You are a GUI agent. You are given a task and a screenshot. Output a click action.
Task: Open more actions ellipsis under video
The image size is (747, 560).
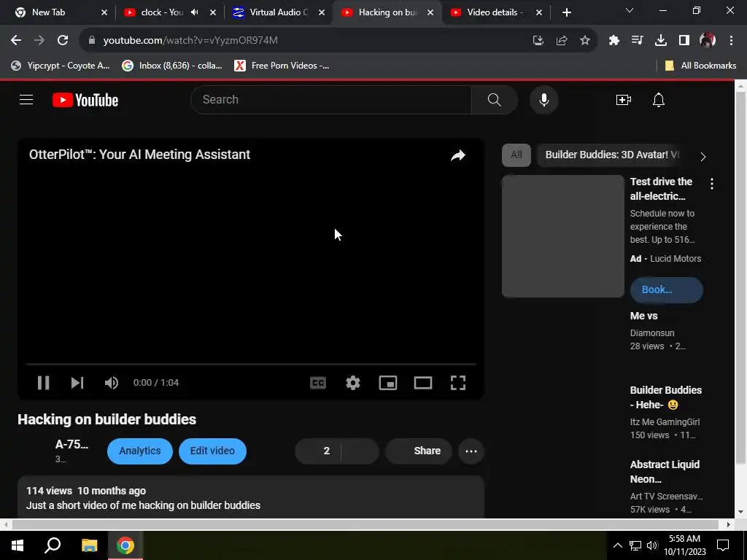pos(471,451)
